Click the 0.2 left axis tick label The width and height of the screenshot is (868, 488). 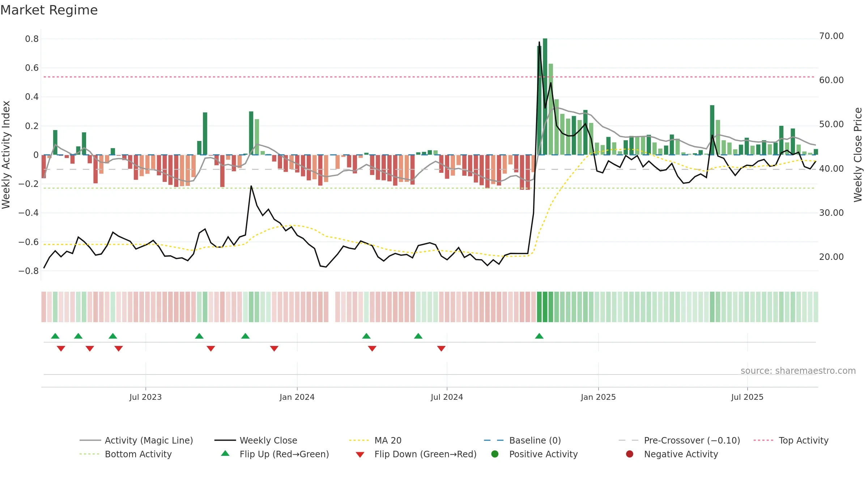(x=32, y=126)
